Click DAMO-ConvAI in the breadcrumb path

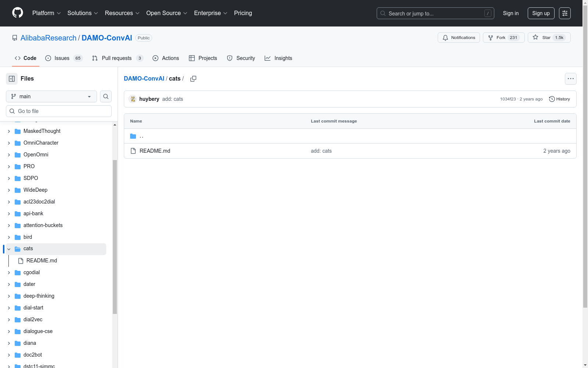[x=144, y=79]
